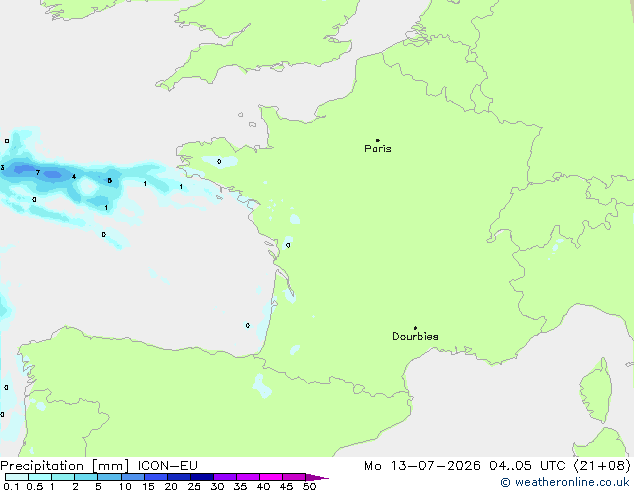Click the 'Precipitation [mm]' title text
The height and width of the screenshot is (490, 634).
(x=65, y=466)
